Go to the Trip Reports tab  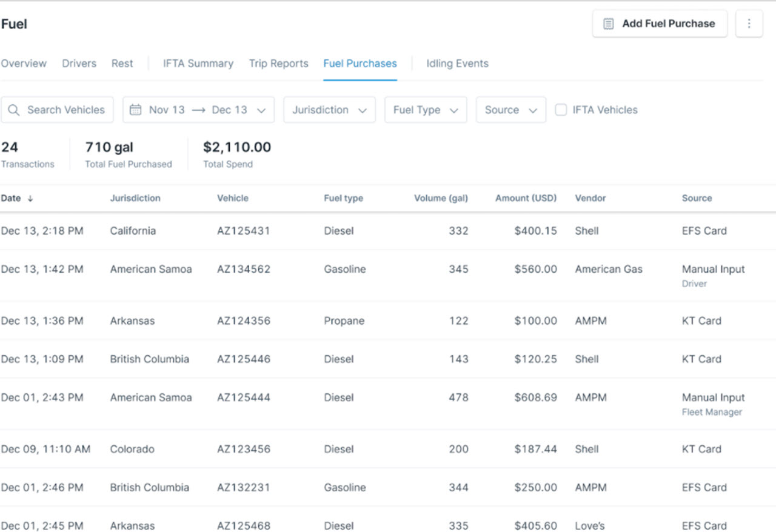(x=278, y=64)
